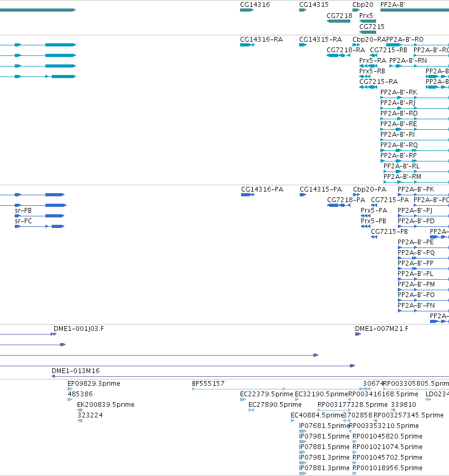449x476 pixels.
Task: Select the EC40884.5prime EST
Action: [x=317, y=415]
